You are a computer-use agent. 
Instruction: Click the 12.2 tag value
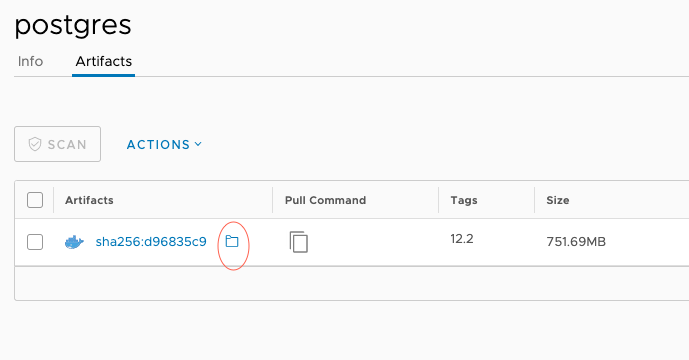(x=462, y=239)
